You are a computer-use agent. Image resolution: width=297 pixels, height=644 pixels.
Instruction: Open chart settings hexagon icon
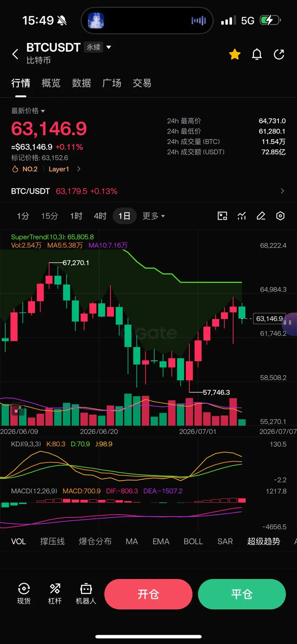tap(280, 216)
